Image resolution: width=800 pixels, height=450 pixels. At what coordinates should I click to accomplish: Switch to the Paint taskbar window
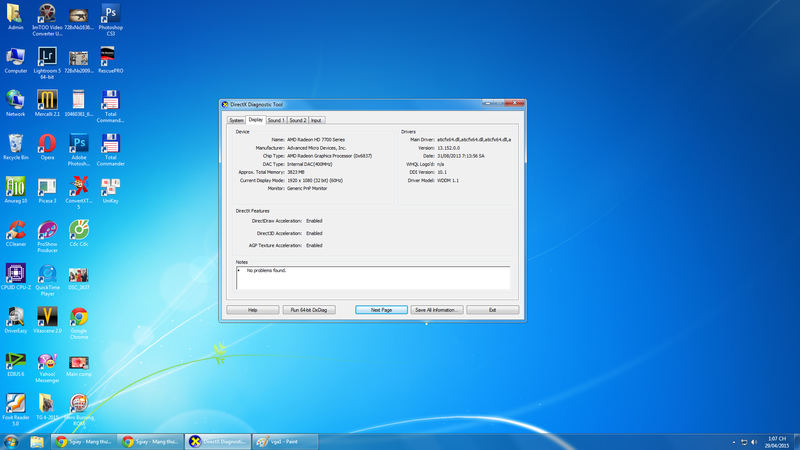coord(283,441)
